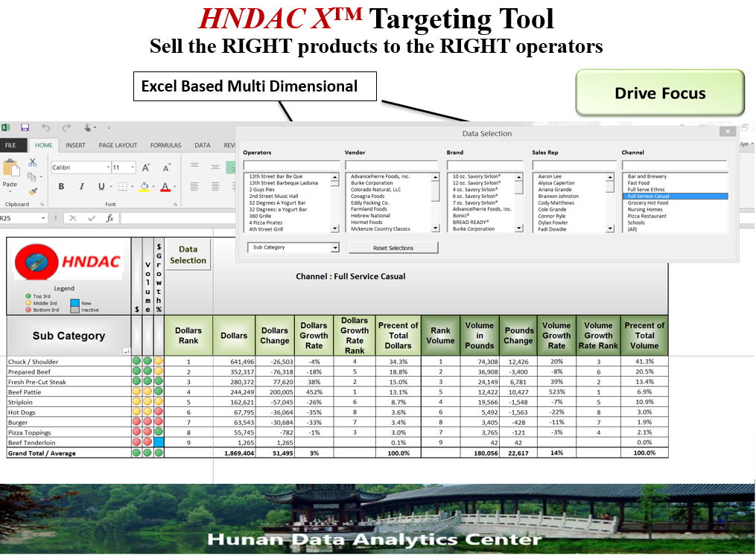
Task: Toggle Underline formatting
Action: click(x=101, y=187)
